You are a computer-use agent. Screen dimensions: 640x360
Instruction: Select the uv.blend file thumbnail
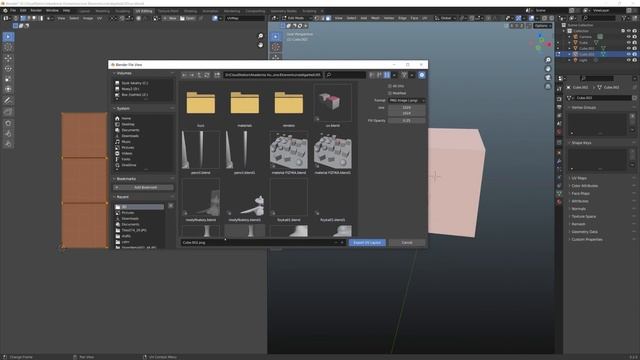[x=333, y=103]
